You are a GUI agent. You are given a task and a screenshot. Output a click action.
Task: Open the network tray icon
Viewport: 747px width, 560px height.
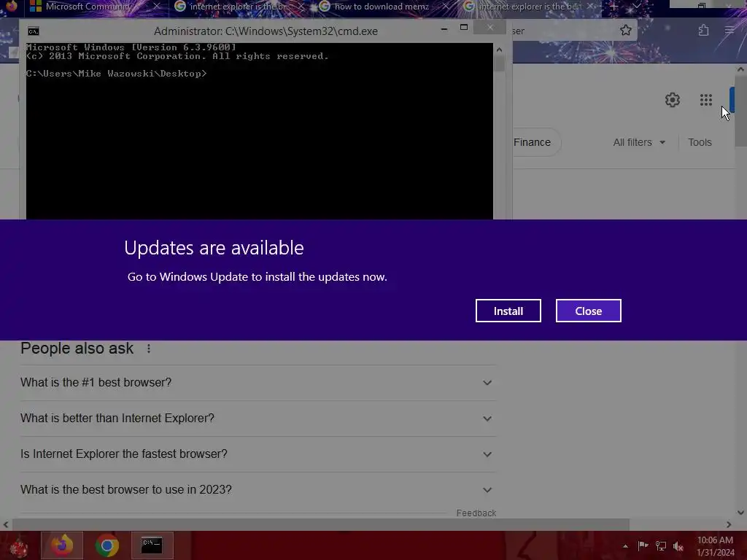661,545
